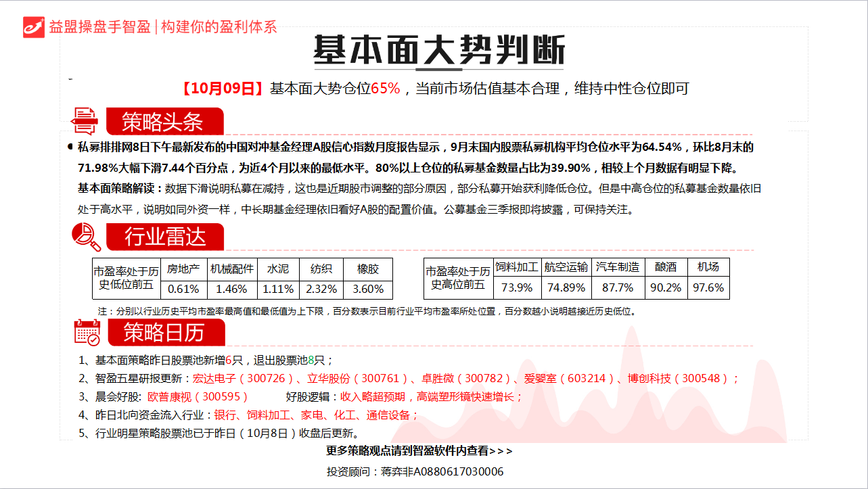Select the 行业雷达 red section banner
868x489 pixels.
tap(164, 237)
